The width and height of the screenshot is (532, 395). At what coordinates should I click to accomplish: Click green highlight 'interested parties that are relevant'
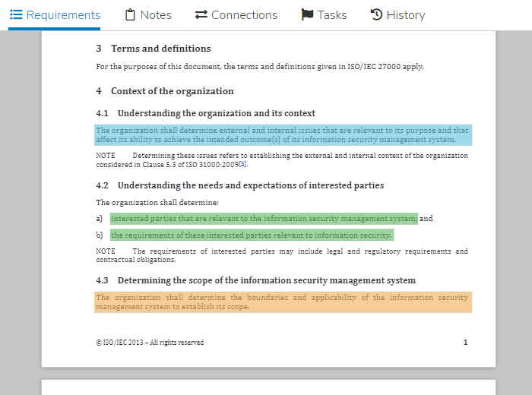coord(264,219)
